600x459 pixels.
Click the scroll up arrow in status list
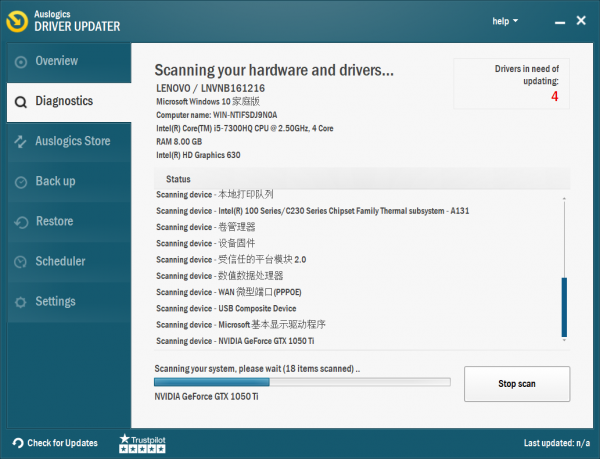coord(564,199)
